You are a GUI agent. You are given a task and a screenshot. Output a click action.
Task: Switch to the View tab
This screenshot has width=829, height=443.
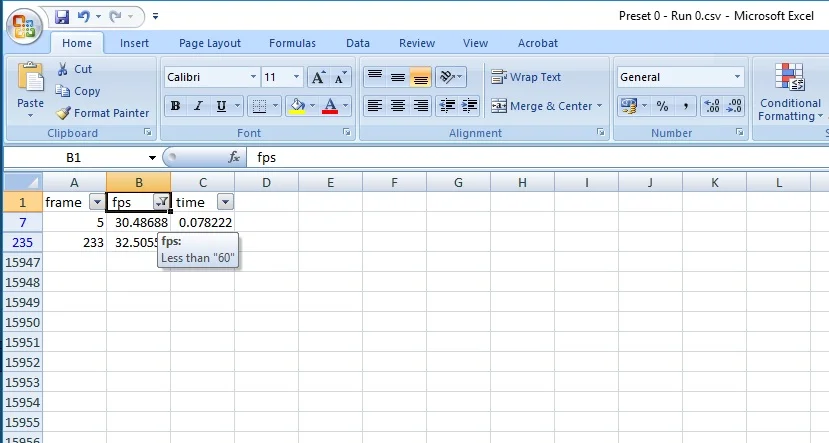coord(475,43)
